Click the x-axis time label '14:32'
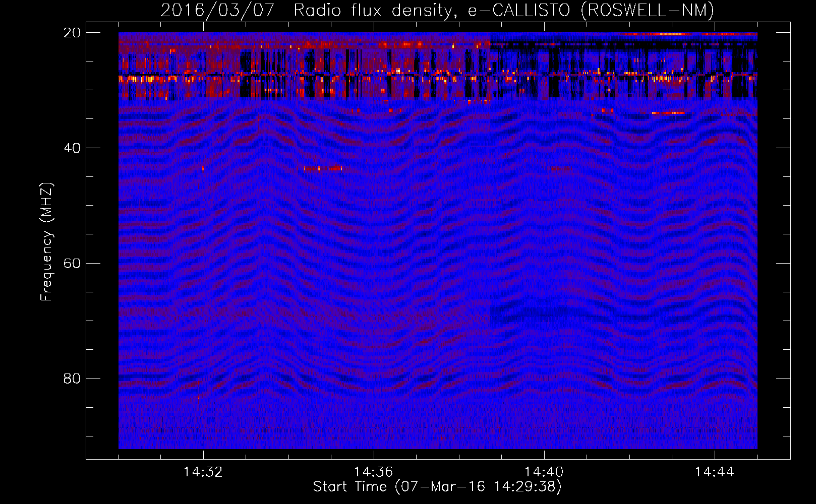Image resolution: width=816 pixels, height=504 pixels. click(203, 472)
